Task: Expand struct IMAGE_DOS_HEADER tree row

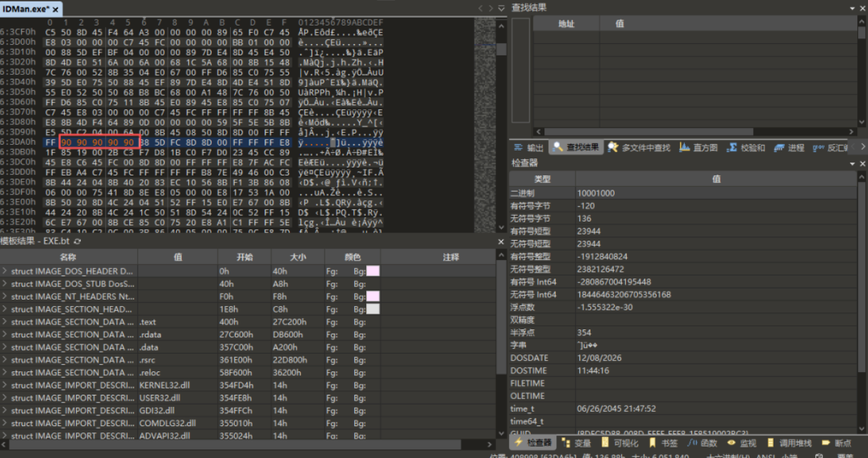Action: (4, 271)
